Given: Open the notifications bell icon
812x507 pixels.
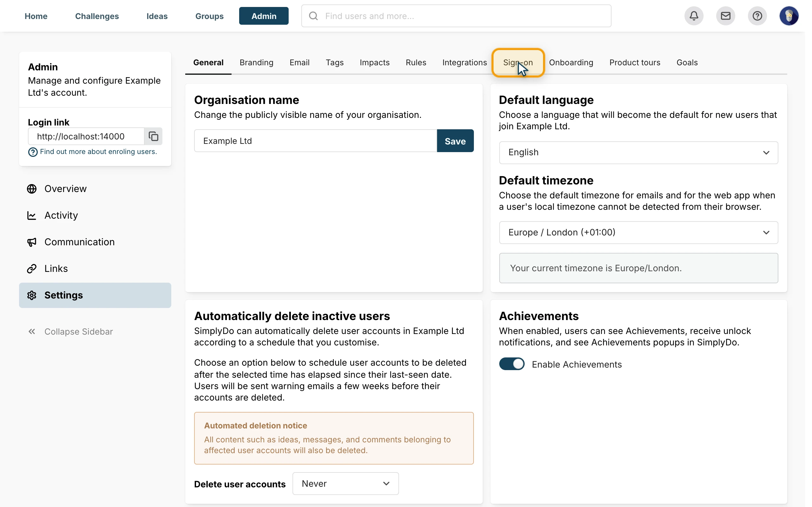Looking at the screenshot, I should click(x=694, y=16).
